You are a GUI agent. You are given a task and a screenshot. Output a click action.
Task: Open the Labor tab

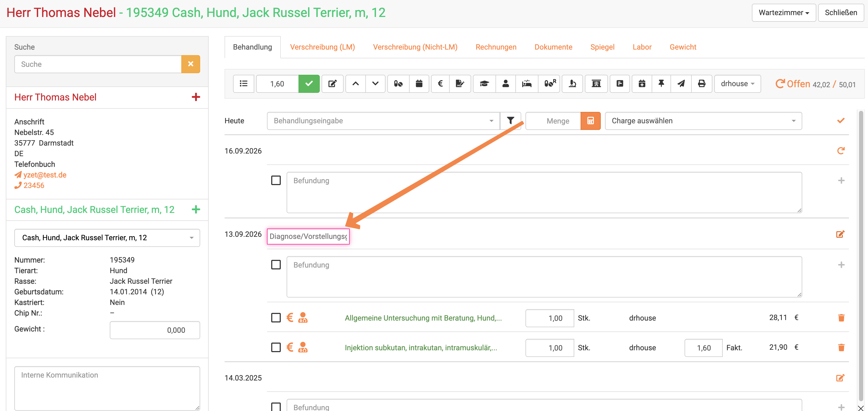point(642,47)
